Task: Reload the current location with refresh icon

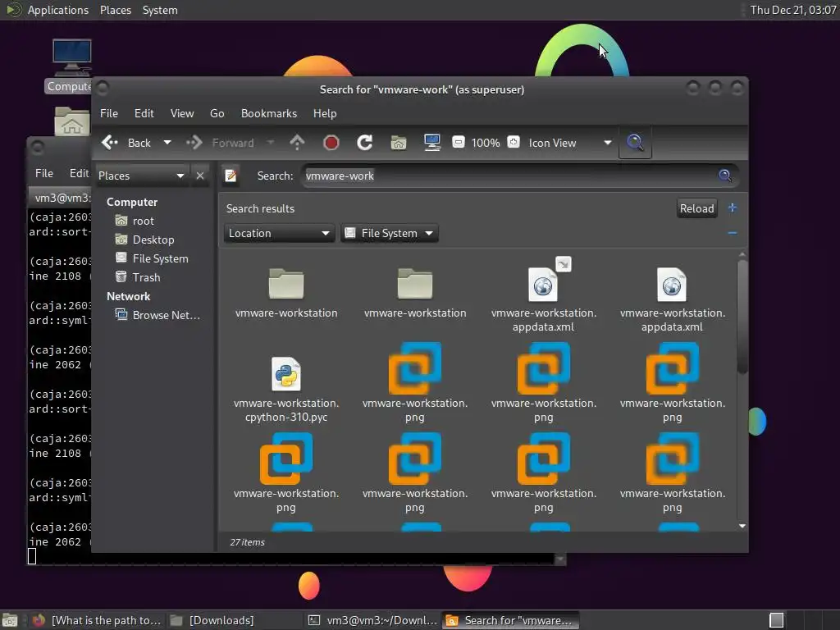Action: (365, 143)
